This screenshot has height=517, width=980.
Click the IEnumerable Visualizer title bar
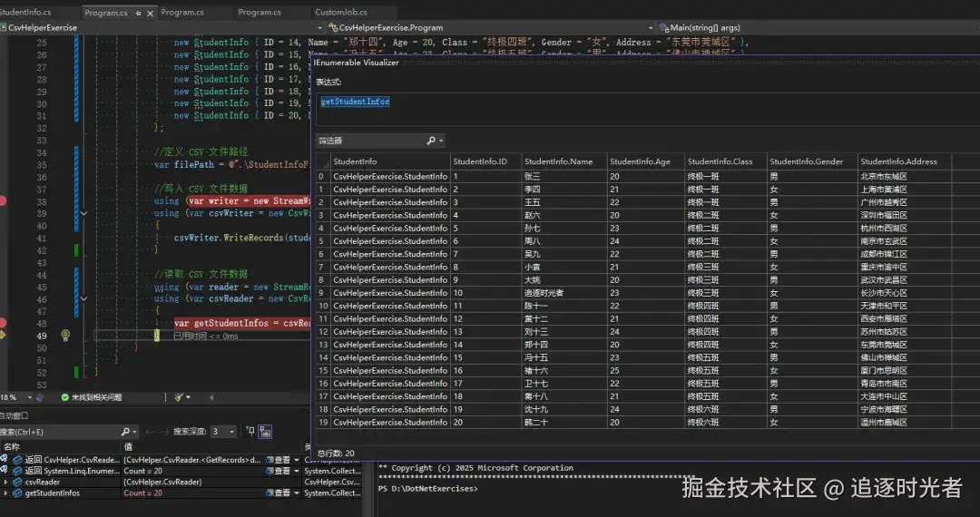[646, 63]
